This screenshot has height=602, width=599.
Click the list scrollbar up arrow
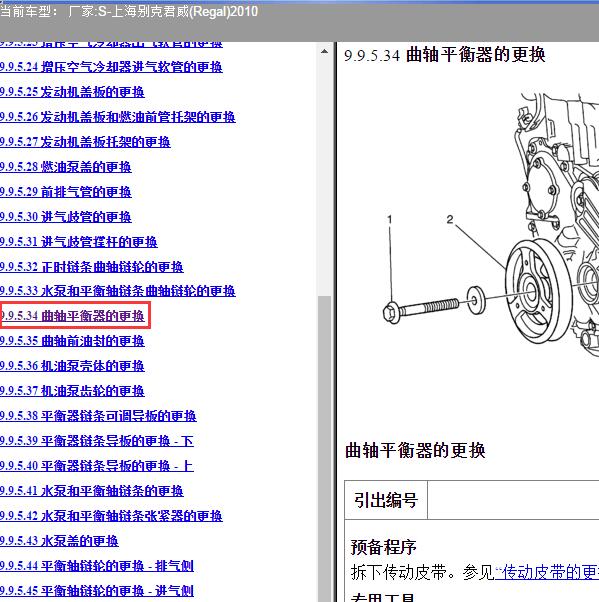pos(324,51)
